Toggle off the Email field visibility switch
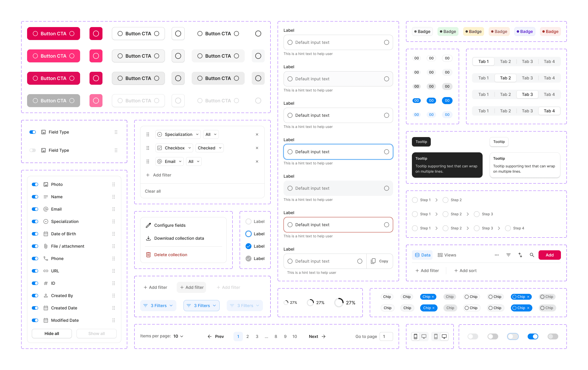Image resolution: width=588 pixels, height=370 pixels. [x=35, y=209]
